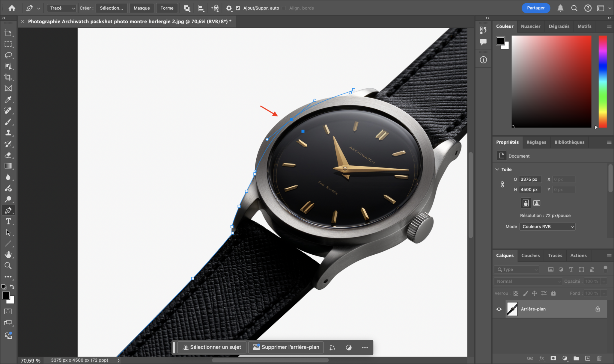This screenshot has width=614, height=364.
Task: Open the Tracé mode dropdown
Action: coord(62,8)
